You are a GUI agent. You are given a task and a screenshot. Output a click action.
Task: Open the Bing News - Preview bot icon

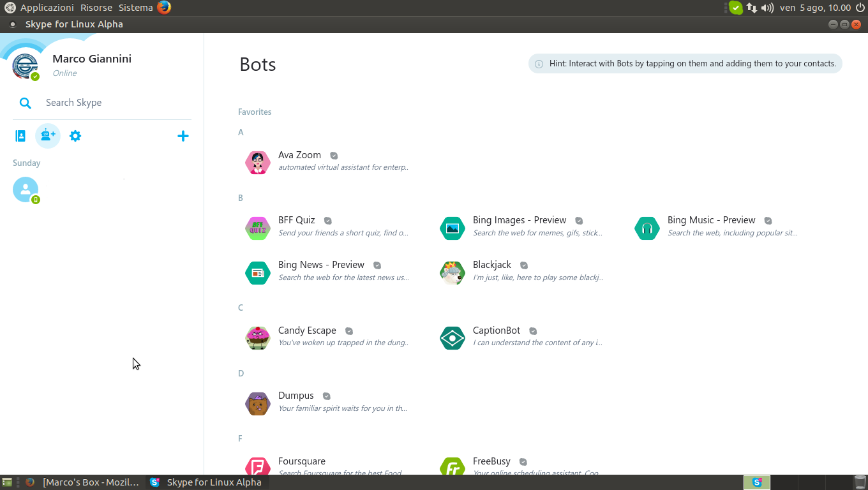coord(258,273)
